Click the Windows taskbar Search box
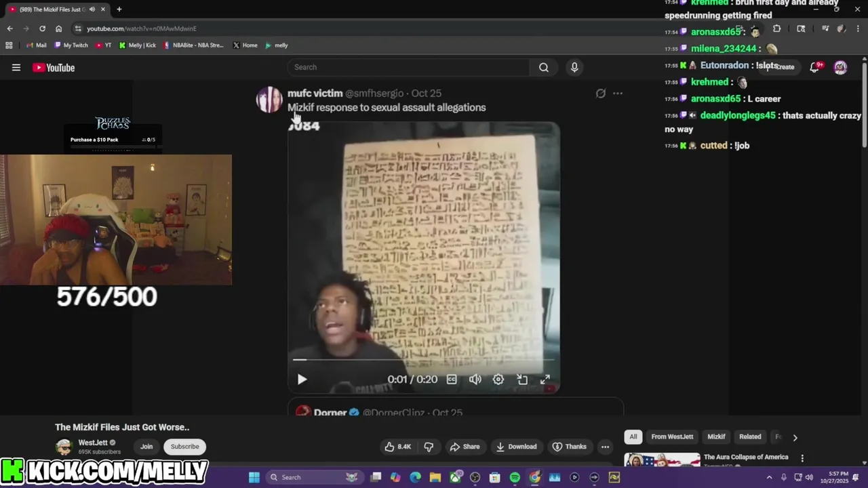868x488 pixels. pyautogui.click(x=313, y=477)
